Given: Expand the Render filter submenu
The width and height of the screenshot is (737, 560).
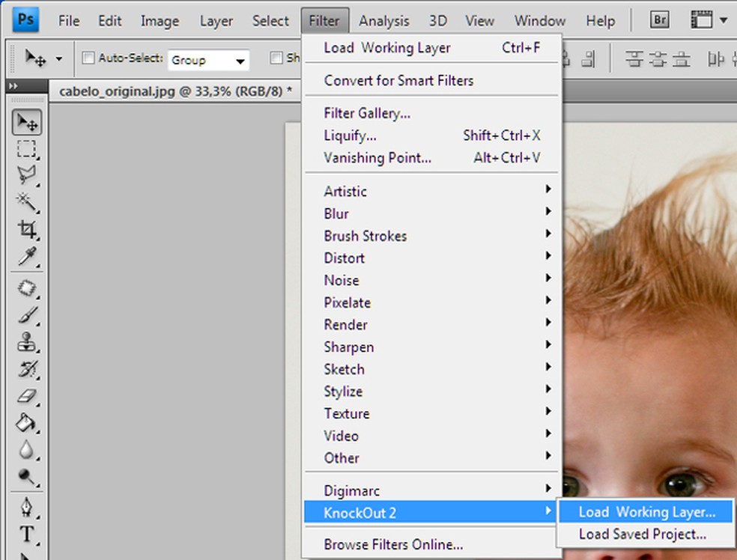Looking at the screenshot, I should (431, 325).
